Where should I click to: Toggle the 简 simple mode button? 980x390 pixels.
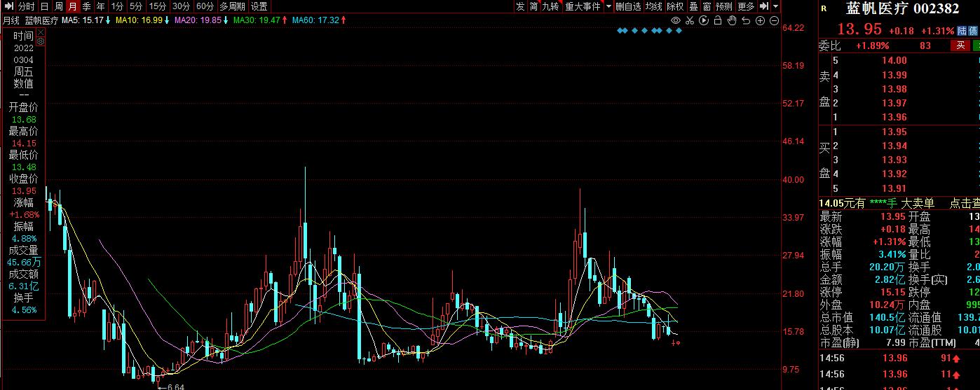click(x=534, y=6)
